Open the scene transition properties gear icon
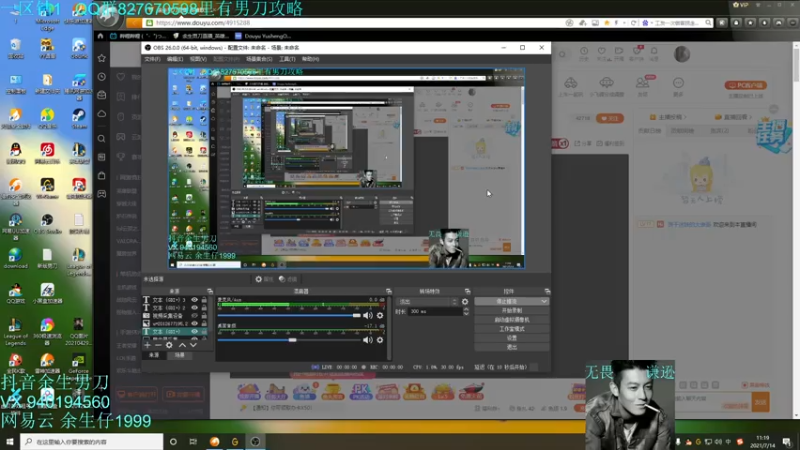Screen dimensions: 800x450 465,302
